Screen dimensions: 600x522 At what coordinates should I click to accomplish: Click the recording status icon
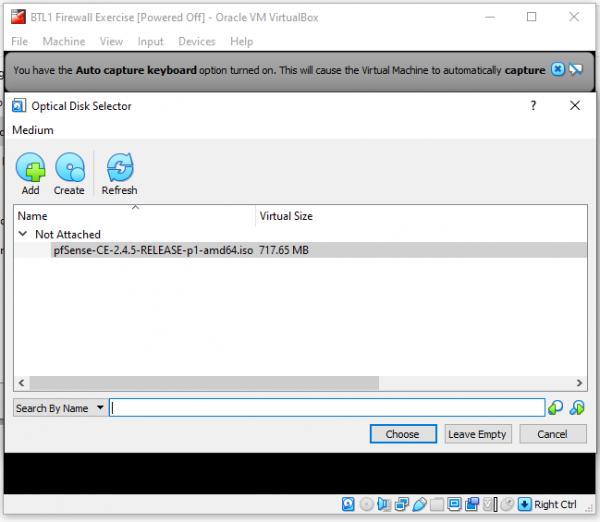click(x=472, y=504)
